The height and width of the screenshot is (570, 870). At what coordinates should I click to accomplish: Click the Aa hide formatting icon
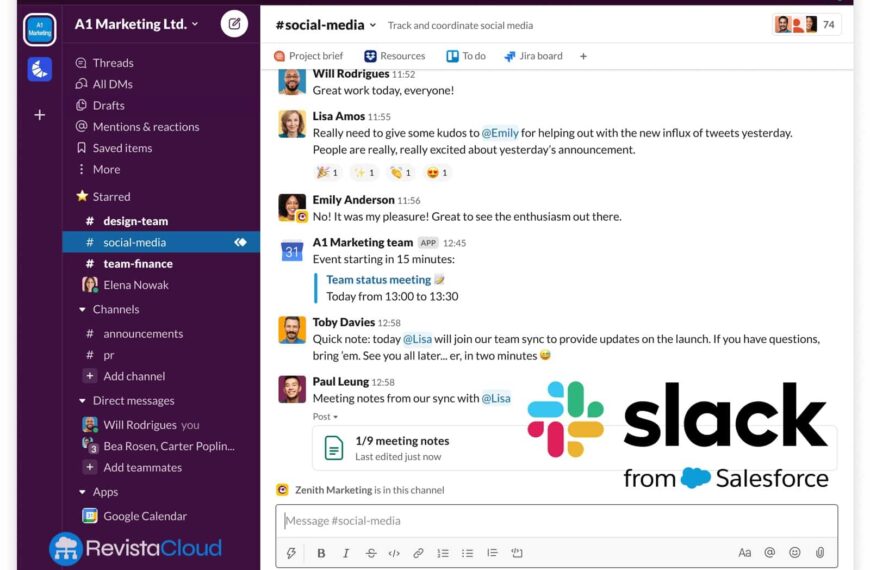(x=744, y=552)
